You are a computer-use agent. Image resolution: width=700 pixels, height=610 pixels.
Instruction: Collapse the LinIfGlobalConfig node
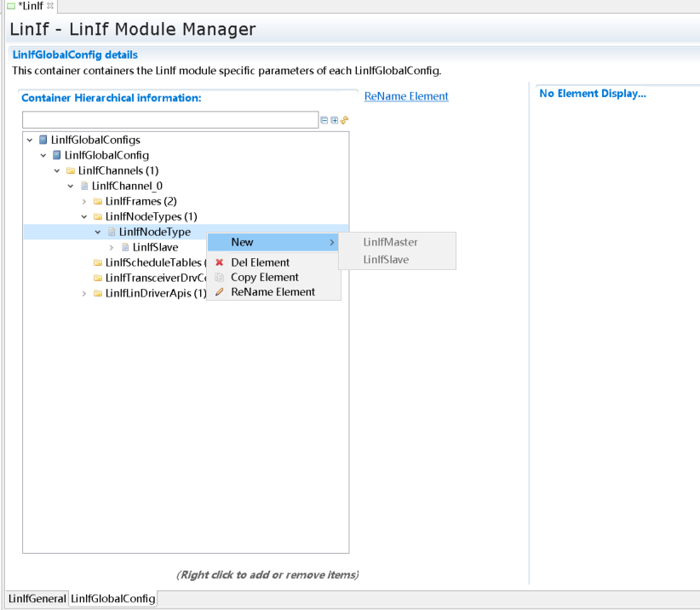(x=43, y=155)
